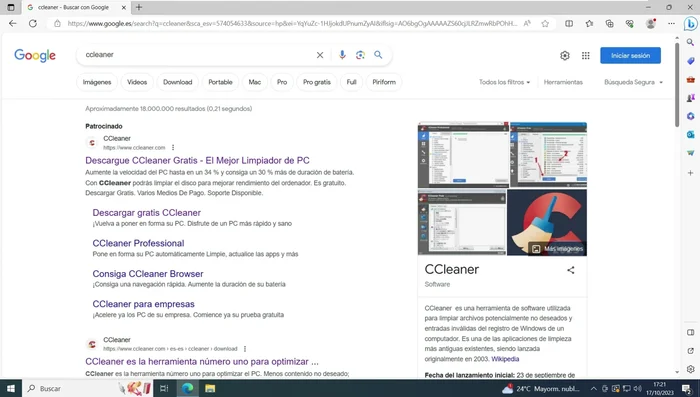The height and width of the screenshot is (397, 700).
Task: Click the volume icon in system tray
Action: [638, 389]
